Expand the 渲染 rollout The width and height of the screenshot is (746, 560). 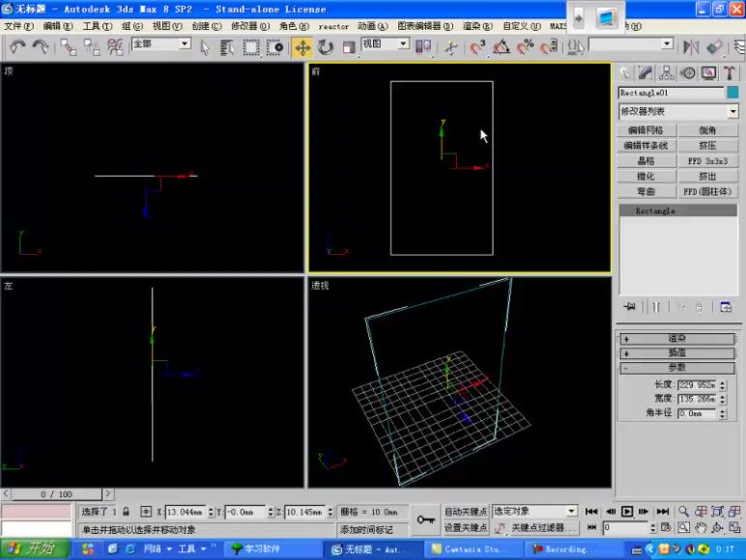677,339
